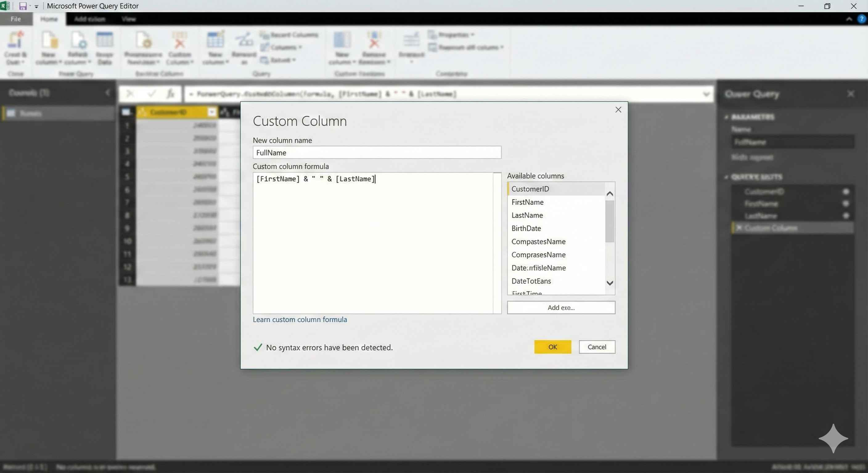Click the table icon in grid corner

click(126, 112)
